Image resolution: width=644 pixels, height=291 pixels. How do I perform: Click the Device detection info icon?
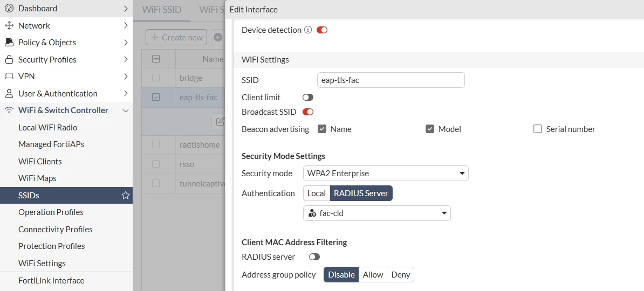(x=308, y=30)
